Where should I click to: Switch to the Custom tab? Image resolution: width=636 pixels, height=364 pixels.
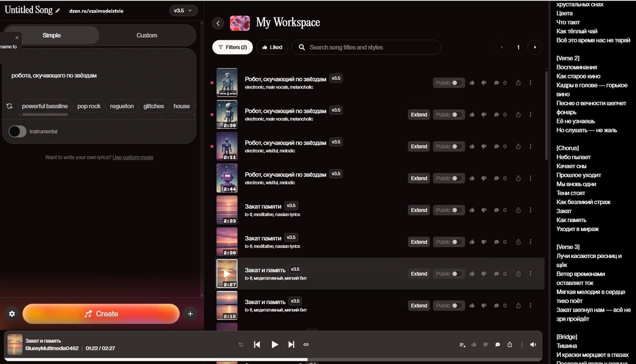click(147, 35)
